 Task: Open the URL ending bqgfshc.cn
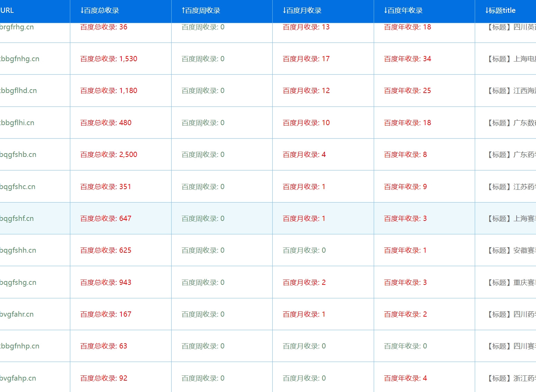[x=18, y=187]
